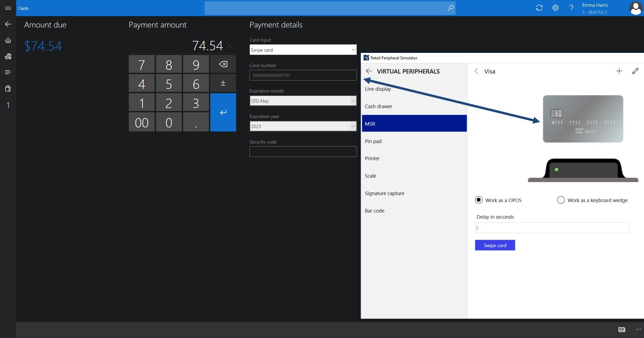Screen dimensions: 644x338
Task: Select MSR peripheral
Action: [414, 123]
